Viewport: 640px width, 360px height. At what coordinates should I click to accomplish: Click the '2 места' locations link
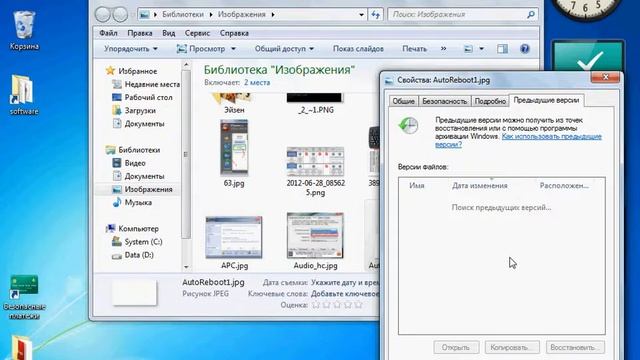tap(257, 82)
